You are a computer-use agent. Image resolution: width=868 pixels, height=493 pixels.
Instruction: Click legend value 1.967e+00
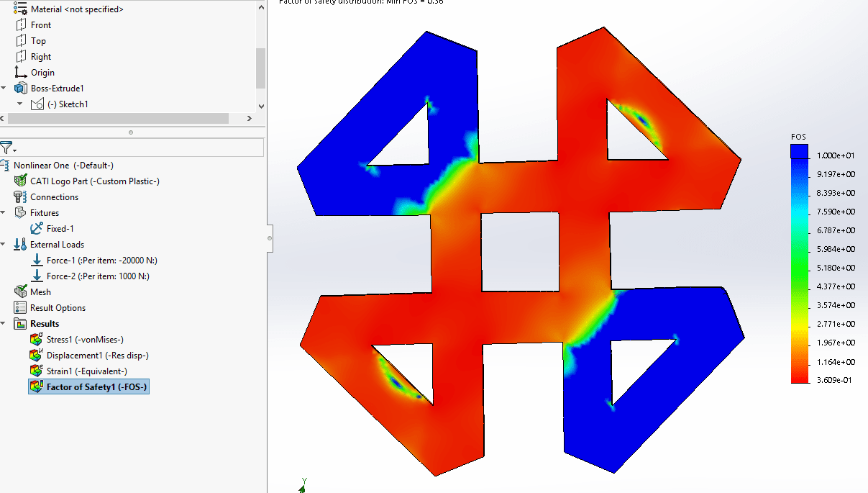click(836, 343)
